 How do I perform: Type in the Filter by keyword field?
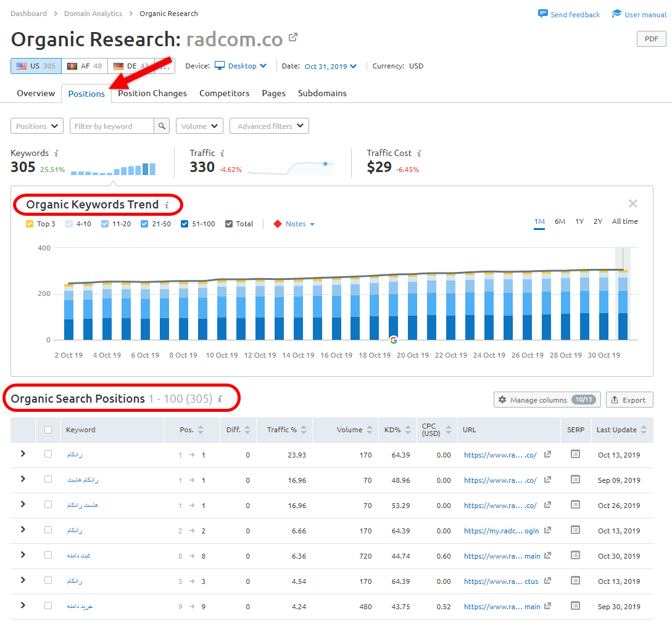coord(112,126)
